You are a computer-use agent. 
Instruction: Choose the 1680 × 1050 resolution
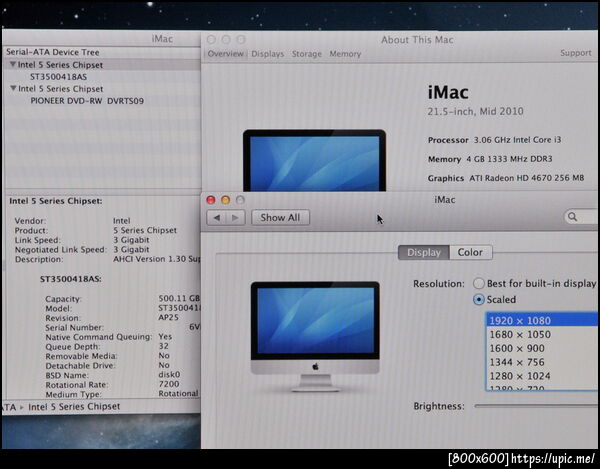[541, 334]
